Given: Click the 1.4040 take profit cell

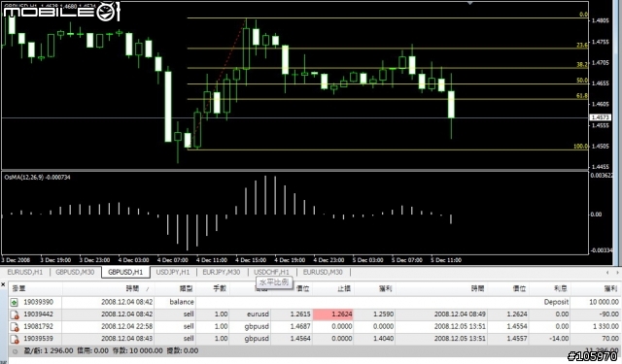Looking at the screenshot, I should tap(383, 339).
